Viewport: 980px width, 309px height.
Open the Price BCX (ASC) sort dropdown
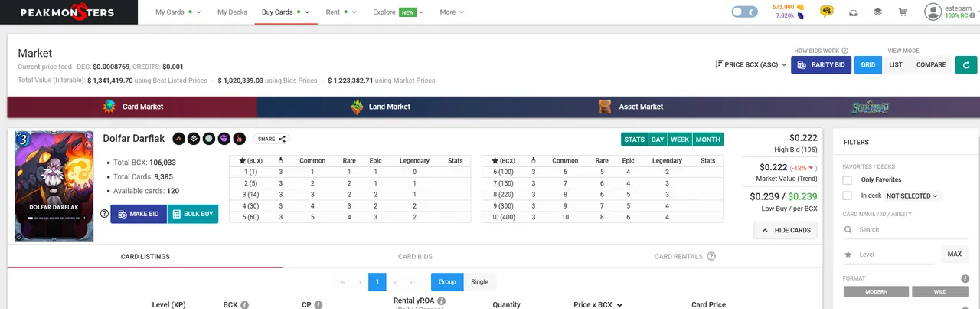click(751, 65)
